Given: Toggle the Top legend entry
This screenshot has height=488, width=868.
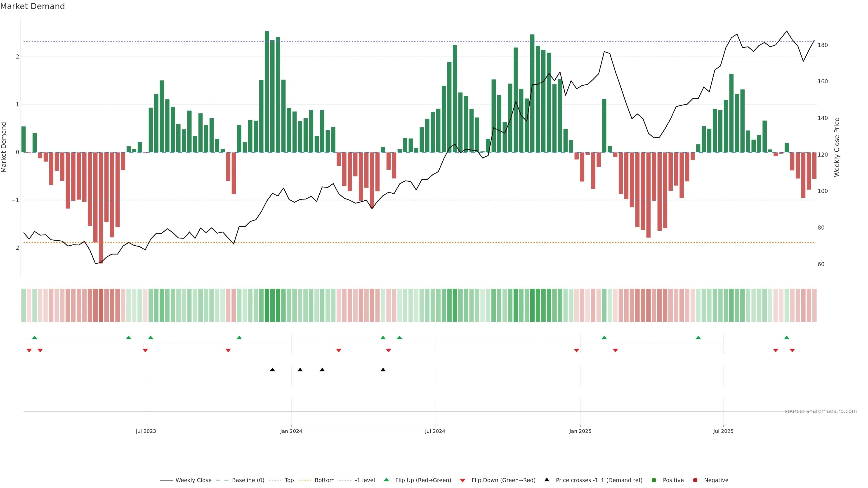Looking at the screenshot, I should pyautogui.click(x=289, y=480).
